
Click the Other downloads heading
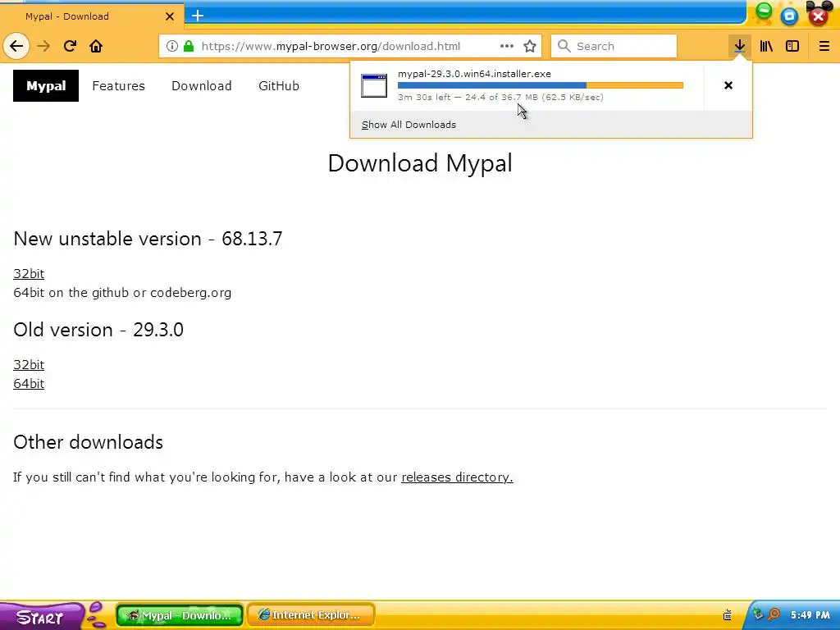point(89,442)
